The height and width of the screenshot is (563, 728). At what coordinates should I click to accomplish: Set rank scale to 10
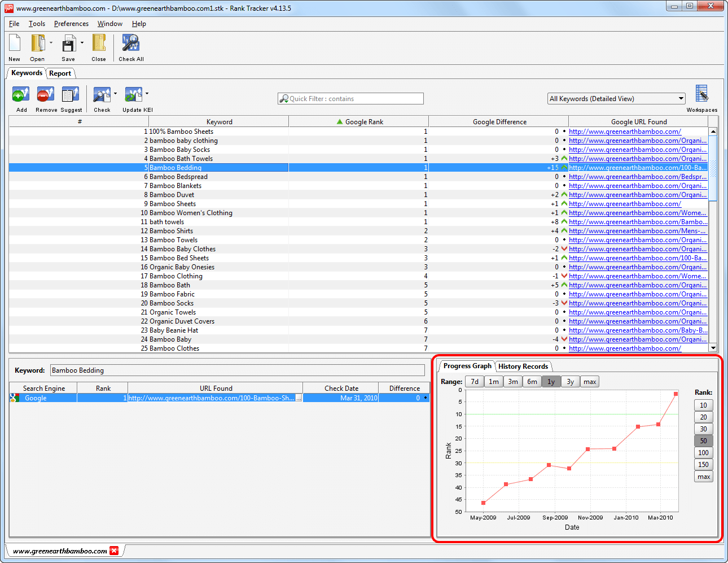tap(704, 405)
